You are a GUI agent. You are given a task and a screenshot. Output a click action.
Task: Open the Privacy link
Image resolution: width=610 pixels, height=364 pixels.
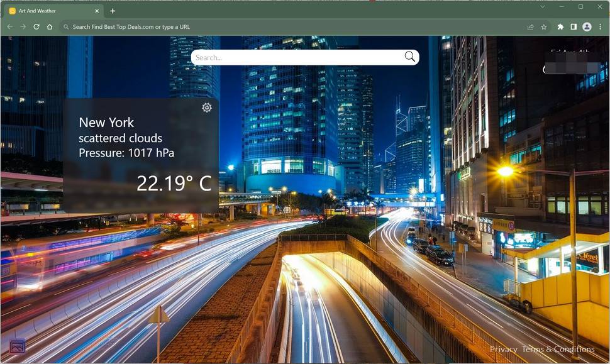(x=503, y=349)
